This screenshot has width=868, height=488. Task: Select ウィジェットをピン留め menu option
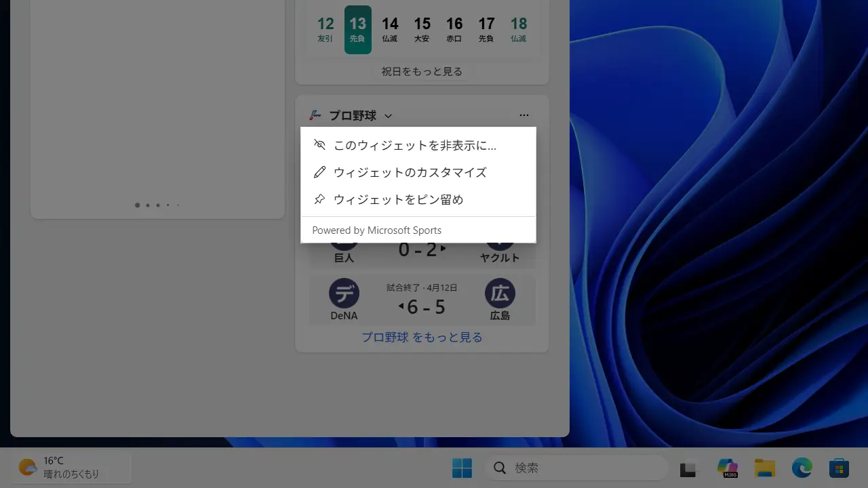(398, 199)
